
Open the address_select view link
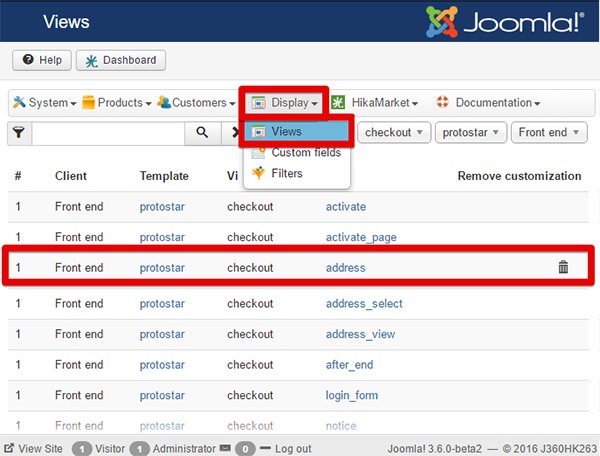pyautogui.click(x=364, y=304)
